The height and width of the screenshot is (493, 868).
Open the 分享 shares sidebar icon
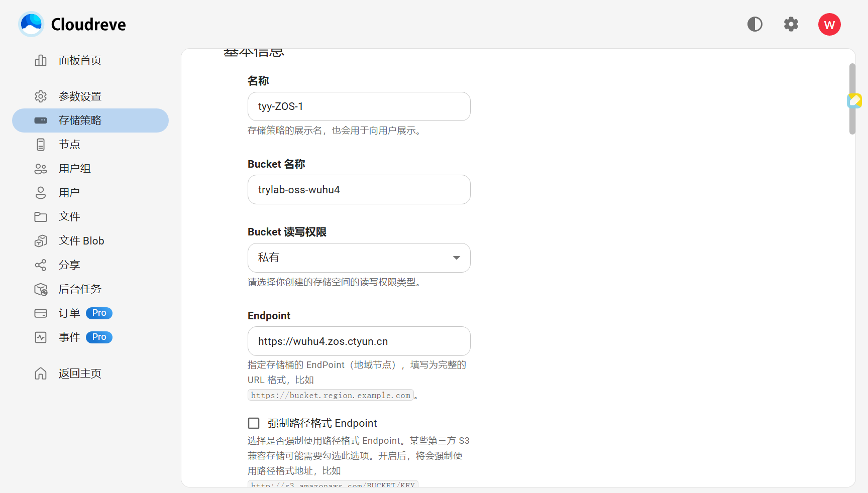pyautogui.click(x=41, y=265)
